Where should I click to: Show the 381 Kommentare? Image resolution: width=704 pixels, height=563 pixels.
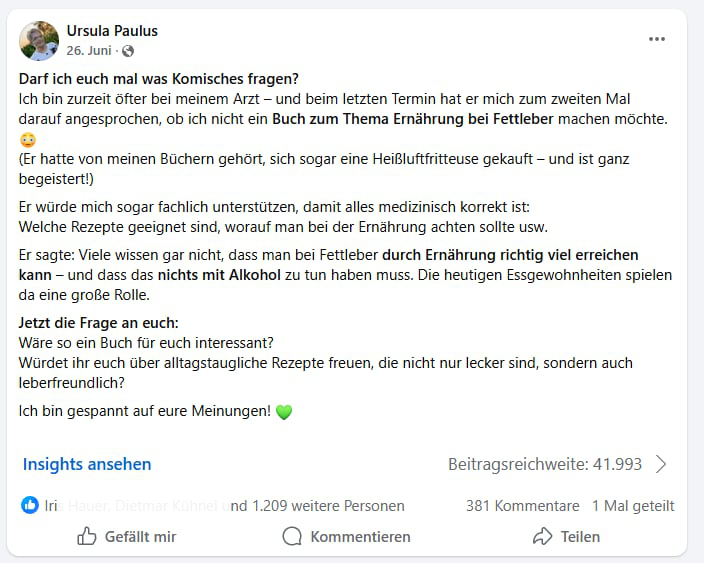click(522, 506)
